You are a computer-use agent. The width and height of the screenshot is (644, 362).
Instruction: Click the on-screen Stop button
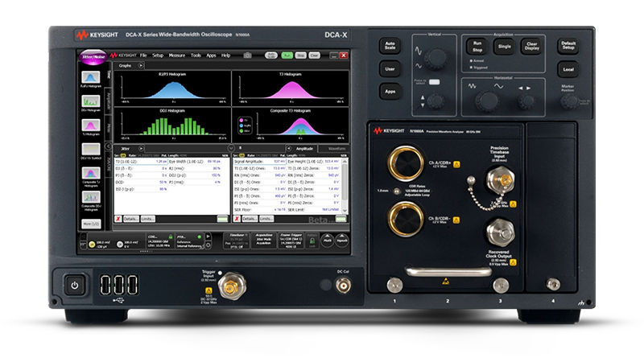(300, 55)
